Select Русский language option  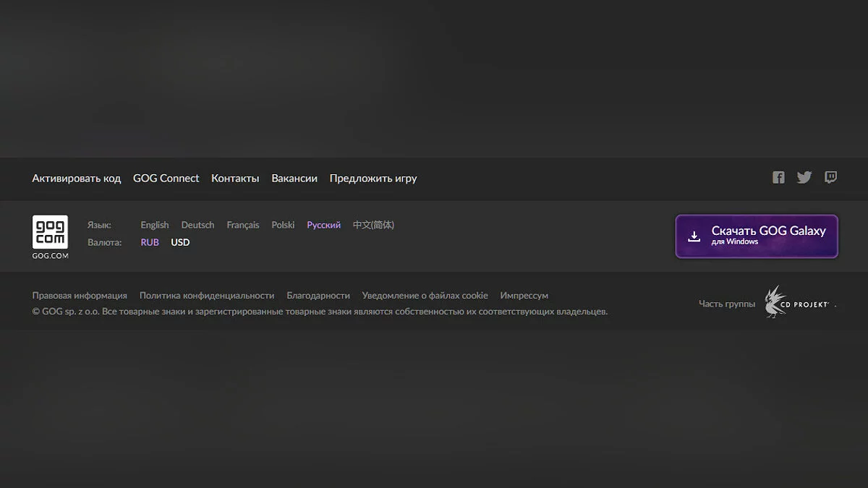323,225
